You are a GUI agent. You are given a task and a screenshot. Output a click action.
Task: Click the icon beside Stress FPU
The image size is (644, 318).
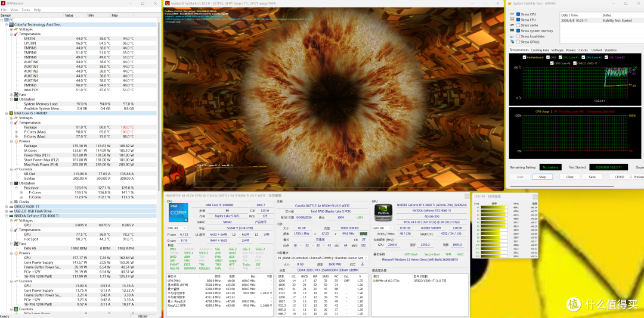[512, 20]
